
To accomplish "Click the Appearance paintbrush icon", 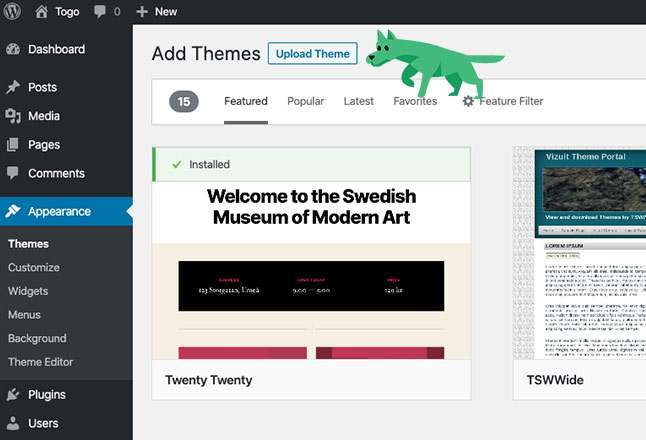I will coord(13,211).
